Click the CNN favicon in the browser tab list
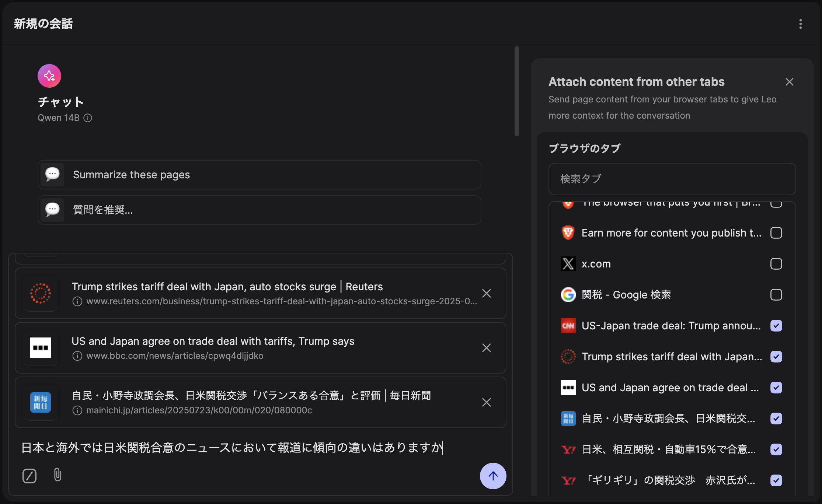The width and height of the screenshot is (822, 504). (568, 325)
